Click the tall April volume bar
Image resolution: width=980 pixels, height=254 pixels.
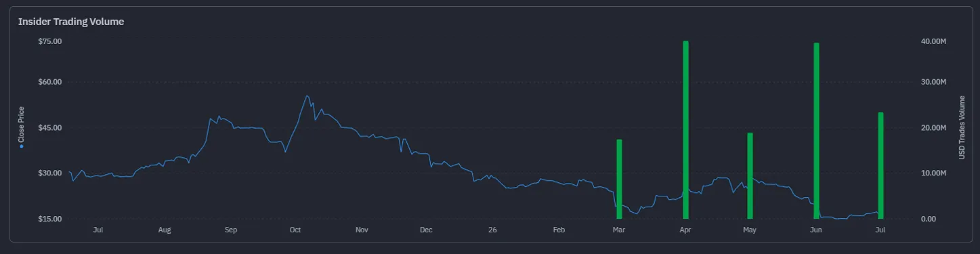[685, 130]
